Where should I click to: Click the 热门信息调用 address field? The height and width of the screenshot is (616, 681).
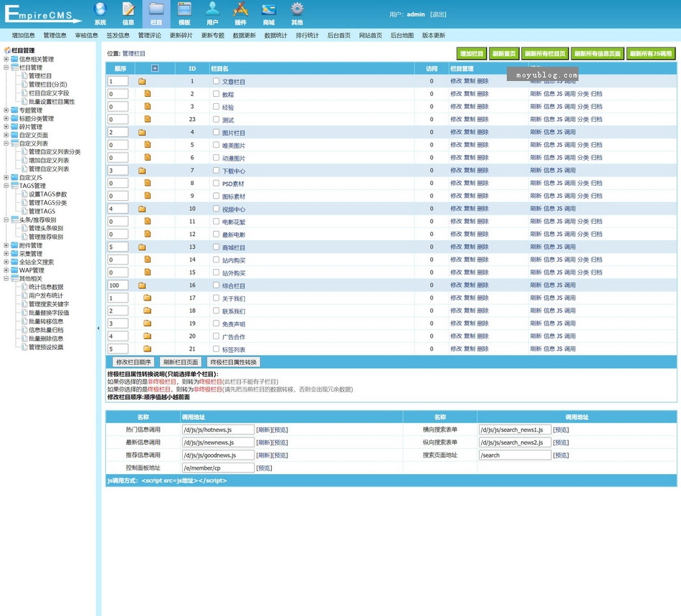click(x=218, y=430)
